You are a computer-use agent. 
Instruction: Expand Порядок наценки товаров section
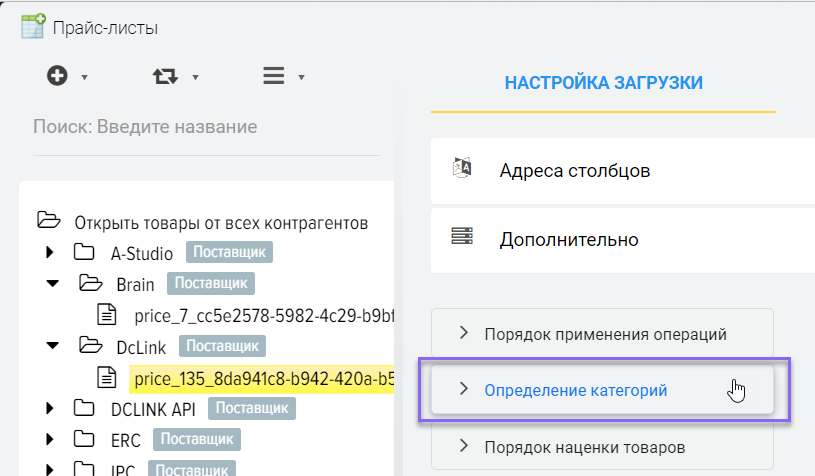coord(602,446)
